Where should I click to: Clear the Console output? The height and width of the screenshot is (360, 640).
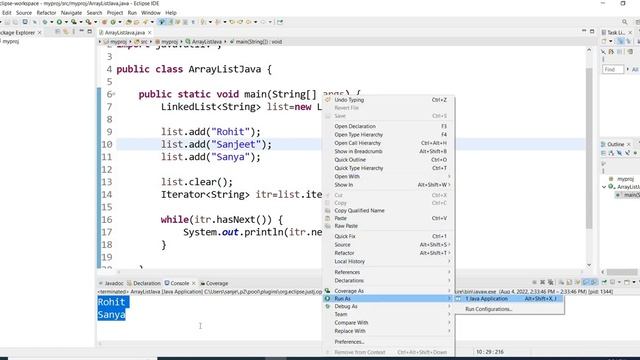point(561,282)
